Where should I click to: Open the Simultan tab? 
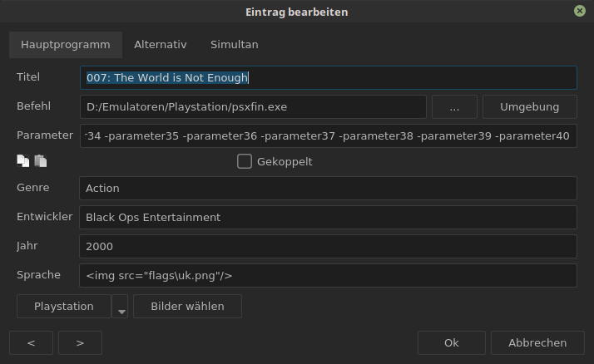tap(234, 45)
